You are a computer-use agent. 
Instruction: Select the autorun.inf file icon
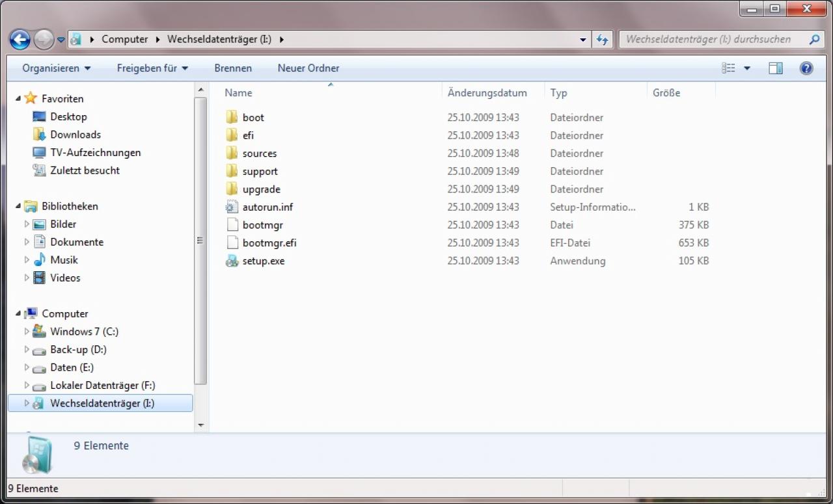pyautogui.click(x=232, y=207)
